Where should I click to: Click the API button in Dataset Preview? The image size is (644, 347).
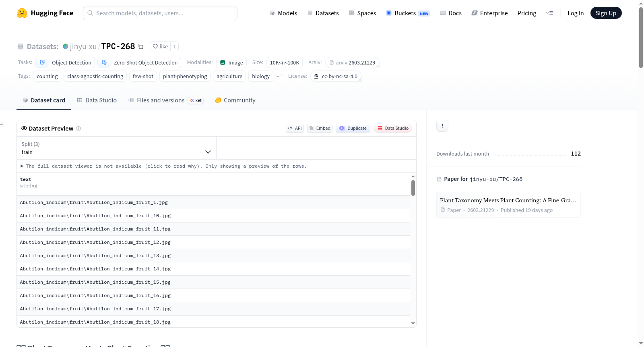coord(295,128)
